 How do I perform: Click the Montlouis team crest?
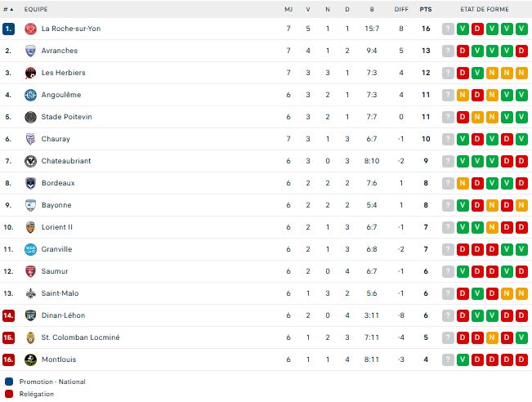(31, 360)
